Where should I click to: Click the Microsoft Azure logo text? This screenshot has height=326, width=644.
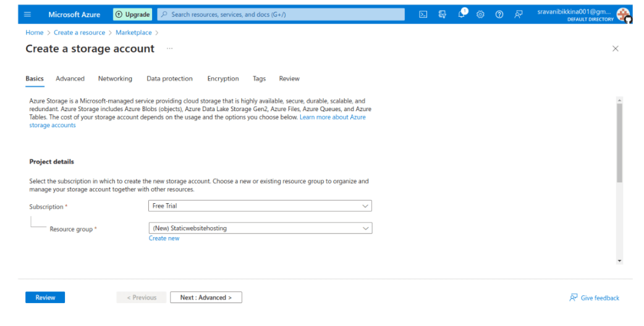pos(74,14)
